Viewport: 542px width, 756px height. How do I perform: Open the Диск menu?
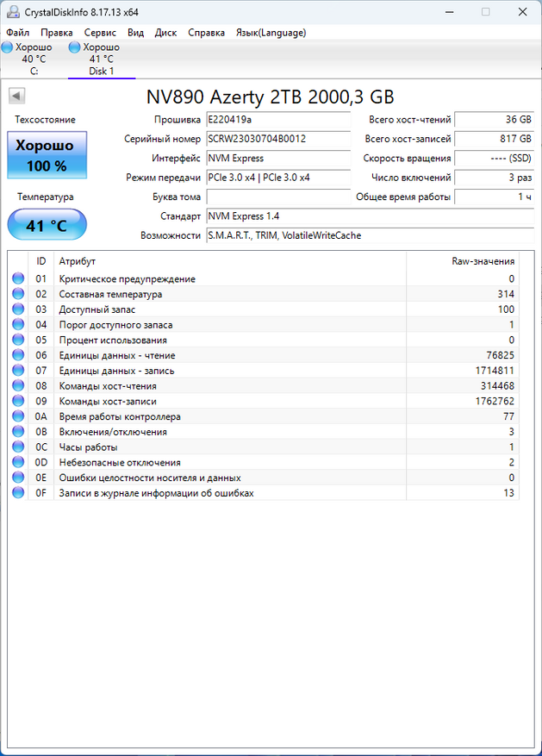click(165, 33)
